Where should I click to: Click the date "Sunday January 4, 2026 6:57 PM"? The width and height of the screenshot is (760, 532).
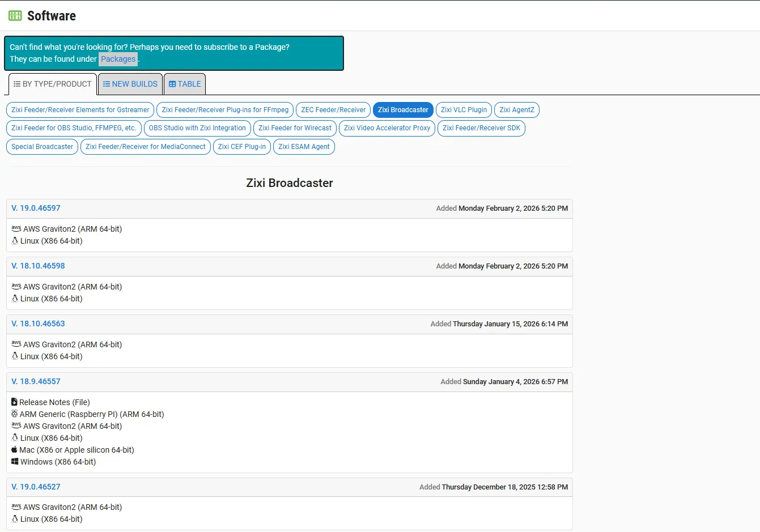click(515, 382)
